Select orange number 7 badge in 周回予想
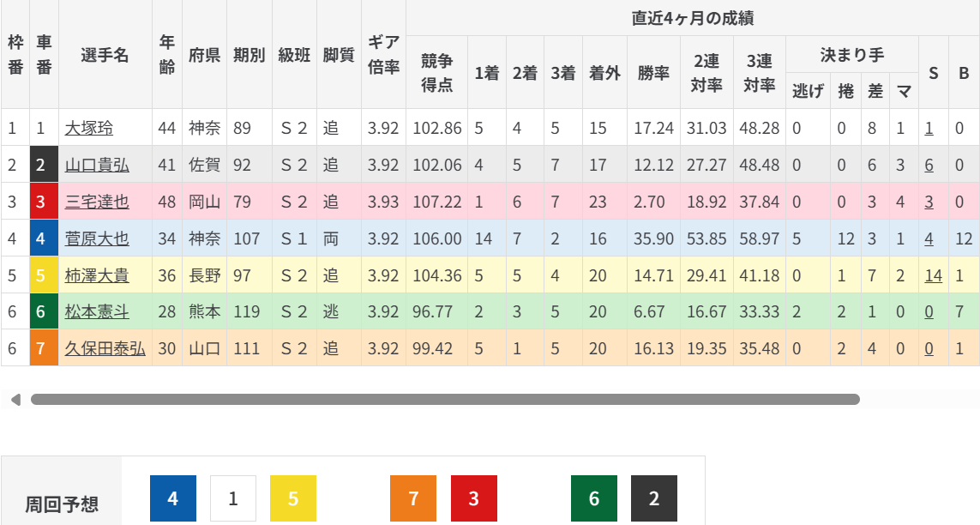The height and width of the screenshot is (525, 980). [x=413, y=498]
